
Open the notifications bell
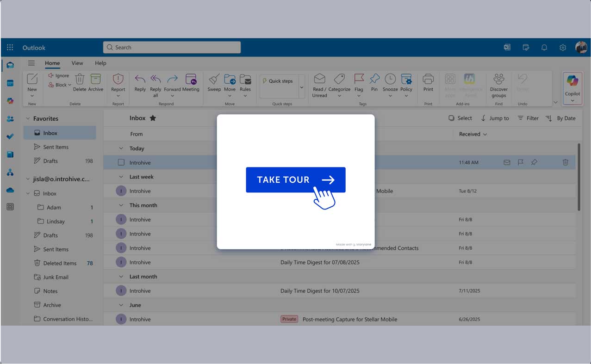click(x=544, y=48)
